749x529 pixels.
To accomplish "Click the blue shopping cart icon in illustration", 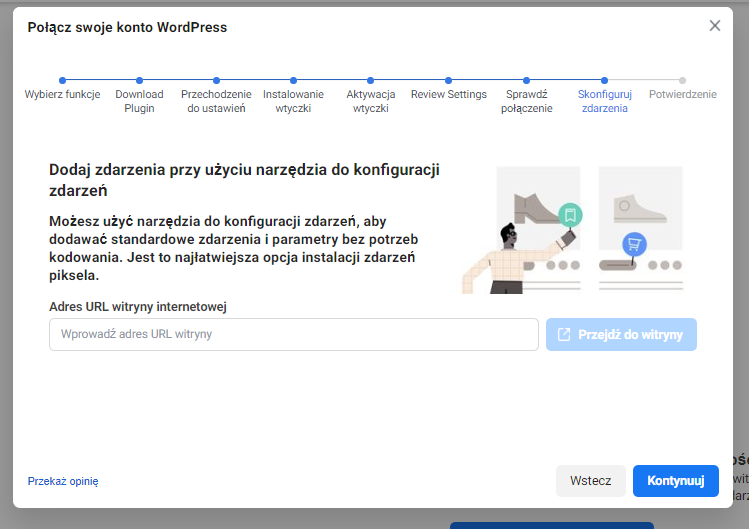I will point(634,244).
